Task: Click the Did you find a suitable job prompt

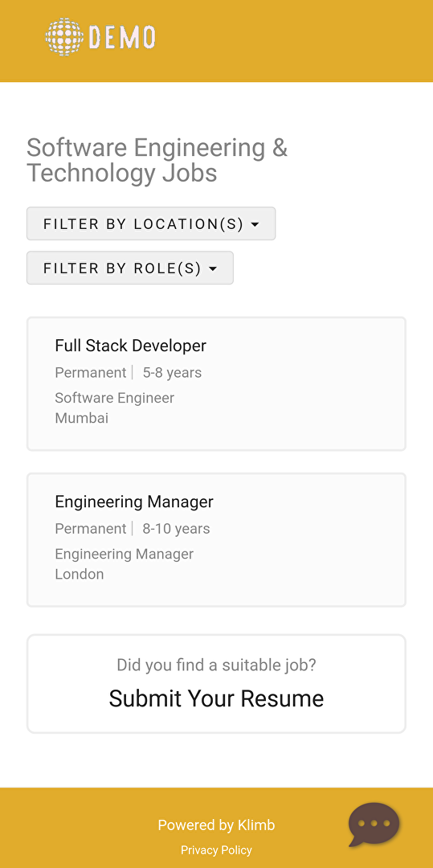Action: point(216,665)
